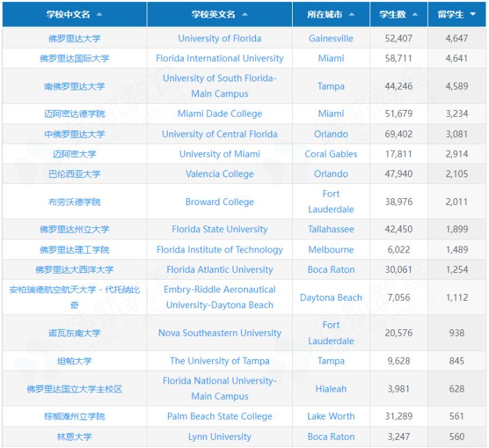
Task: Select student count 17,811
Action: coord(399,154)
